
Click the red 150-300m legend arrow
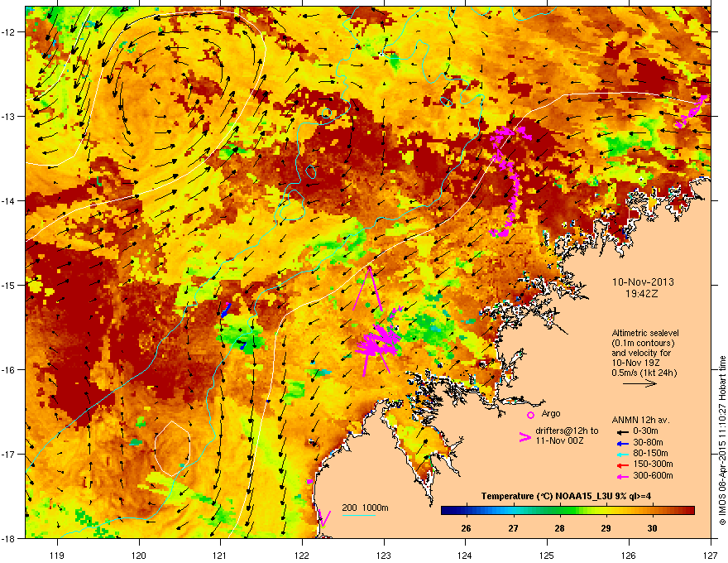click(x=623, y=464)
